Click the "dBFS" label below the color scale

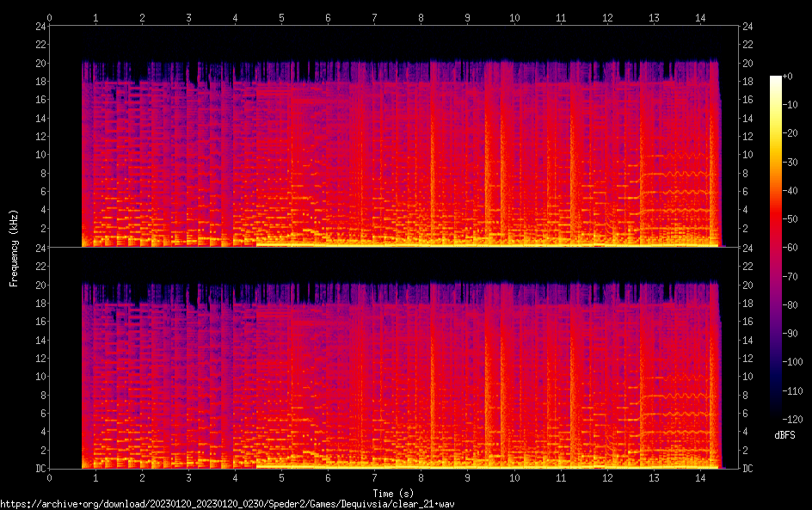click(784, 435)
